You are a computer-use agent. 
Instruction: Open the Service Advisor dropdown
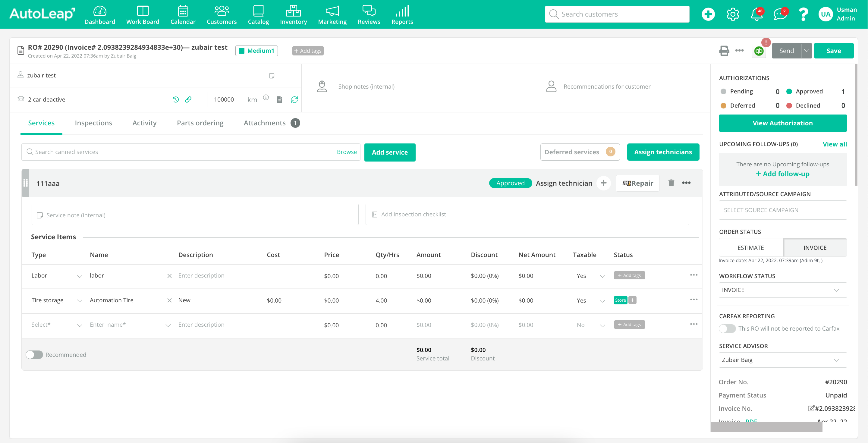[782, 360]
